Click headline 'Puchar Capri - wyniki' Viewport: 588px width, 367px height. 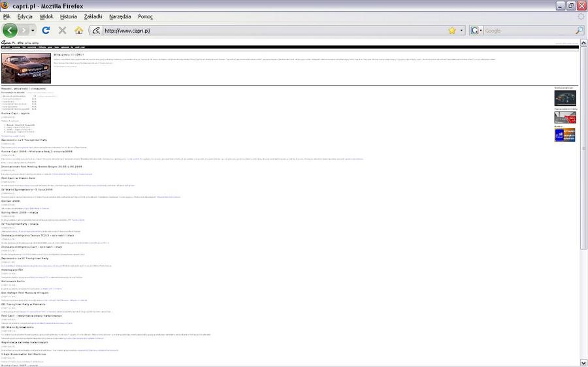click(16, 113)
